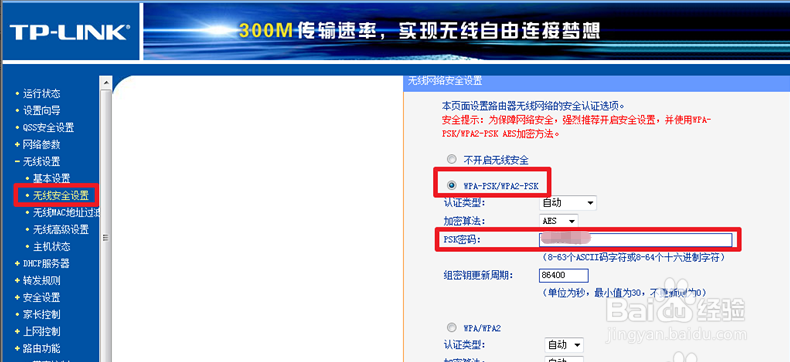Click the 无线网络安全设置 header text
The height and width of the screenshot is (362, 790).
tap(444, 81)
